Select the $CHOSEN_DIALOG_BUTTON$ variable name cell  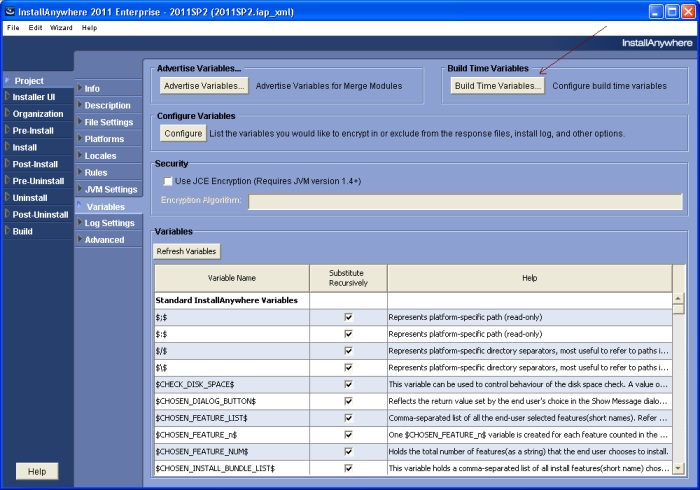[x=232, y=401]
